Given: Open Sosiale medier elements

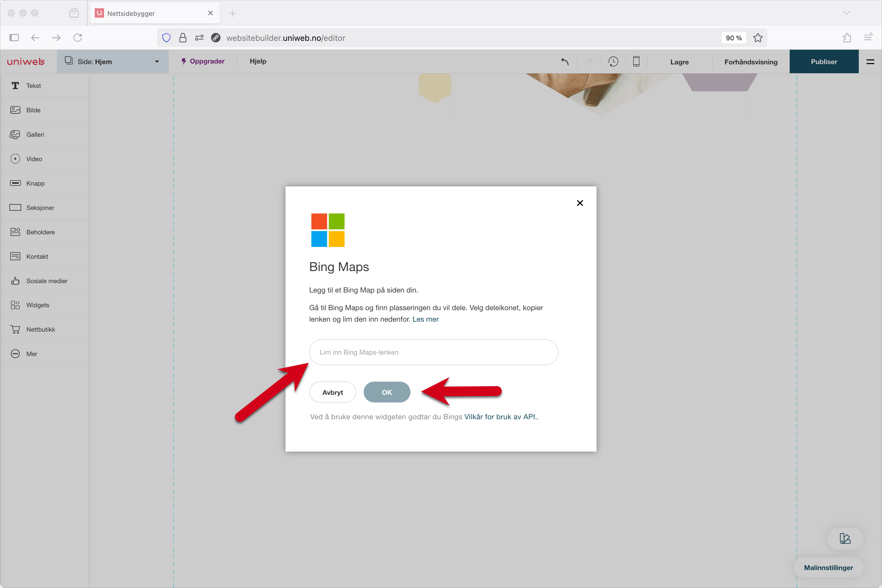Looking at the screenshot, I should [x=44, y=280].
